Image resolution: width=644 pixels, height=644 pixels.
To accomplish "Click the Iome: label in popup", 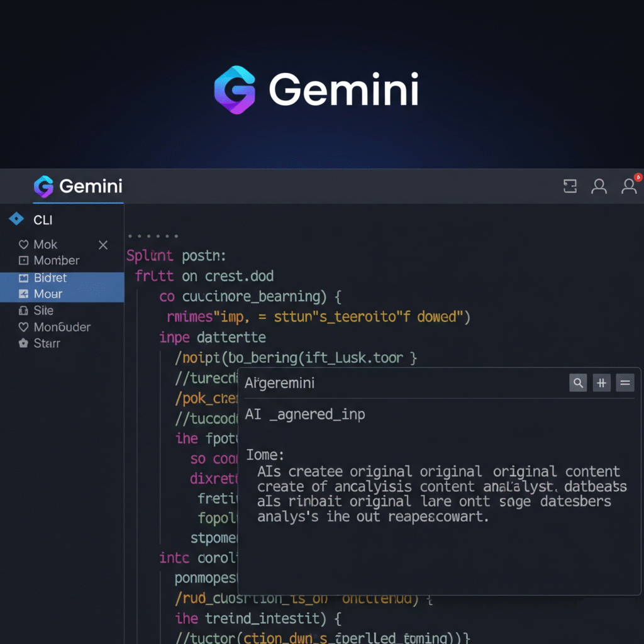I will 265,455.
